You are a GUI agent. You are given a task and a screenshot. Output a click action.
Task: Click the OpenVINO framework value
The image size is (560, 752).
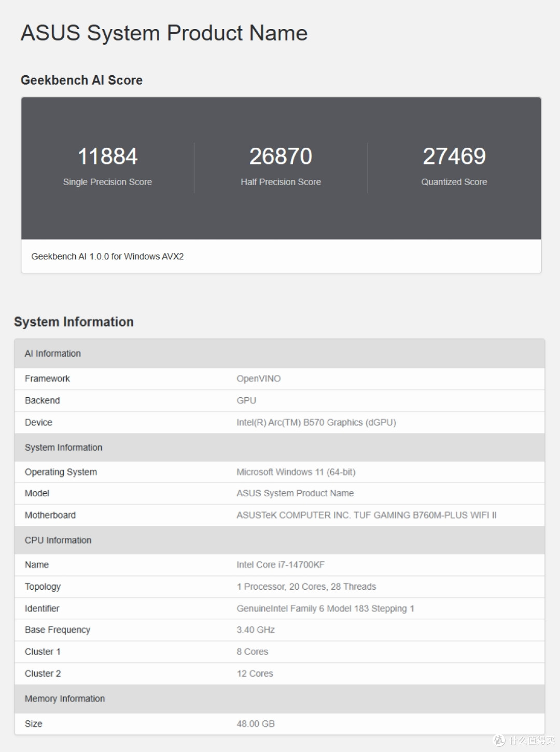pos(259,379)
